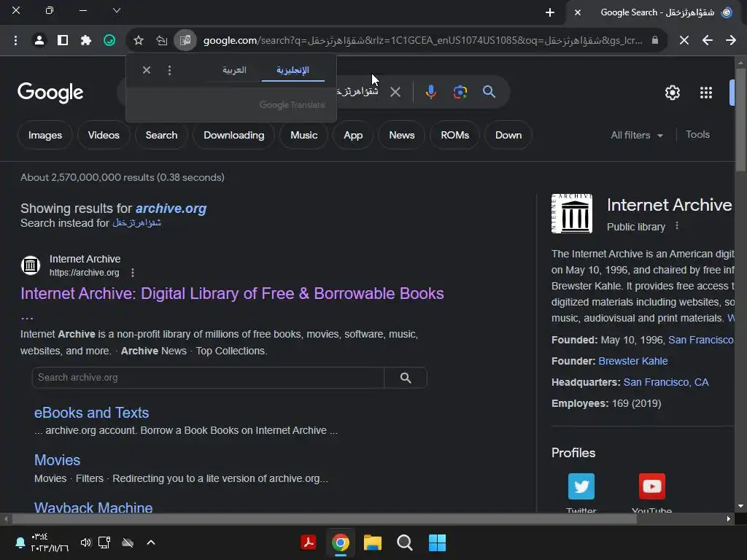Open the San Francisco, CA headquarters link
This screenshot has width=747, height=560.
click(x=666, y=382)
